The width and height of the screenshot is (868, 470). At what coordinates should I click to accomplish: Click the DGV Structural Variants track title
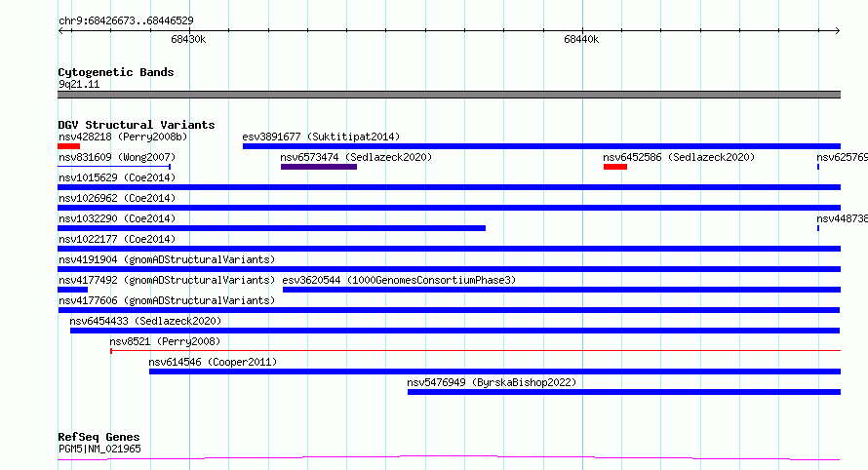point(137,125)
